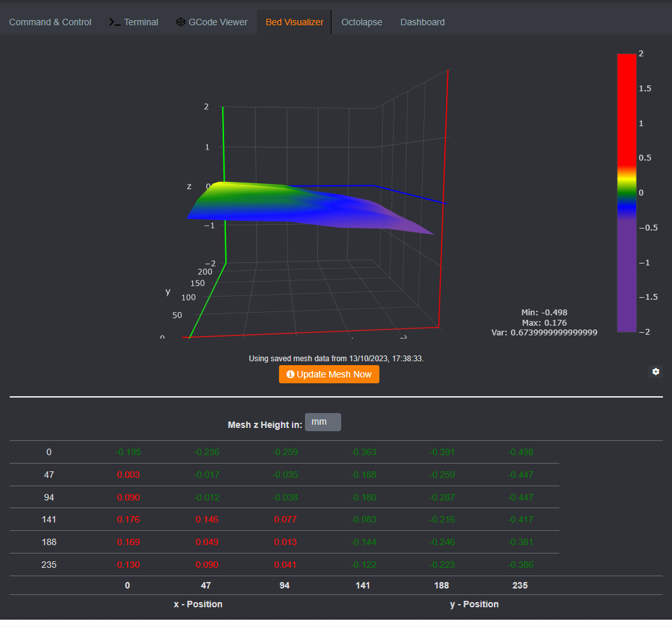Image resolution: width=672 pixels, height=628 pixels.
Task: Click mesh cell -0.386
Action: pos(521,565)
